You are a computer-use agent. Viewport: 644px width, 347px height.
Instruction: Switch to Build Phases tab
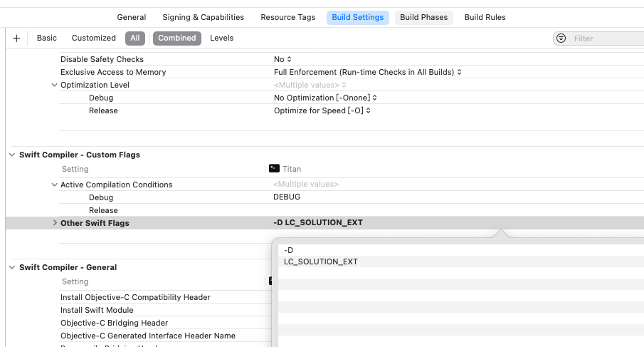423,17
